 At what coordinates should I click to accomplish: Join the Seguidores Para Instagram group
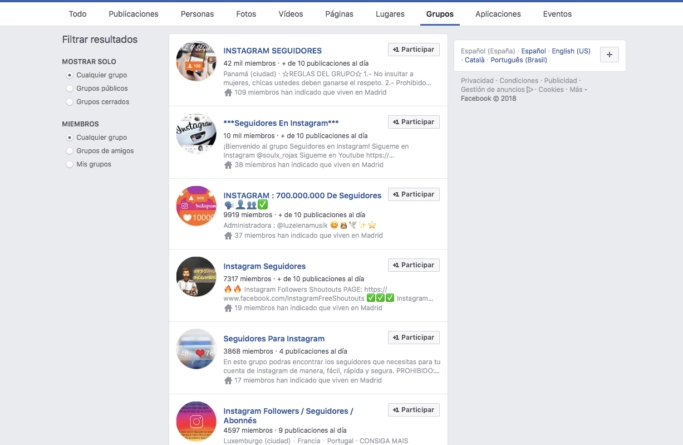coord(414,337)
